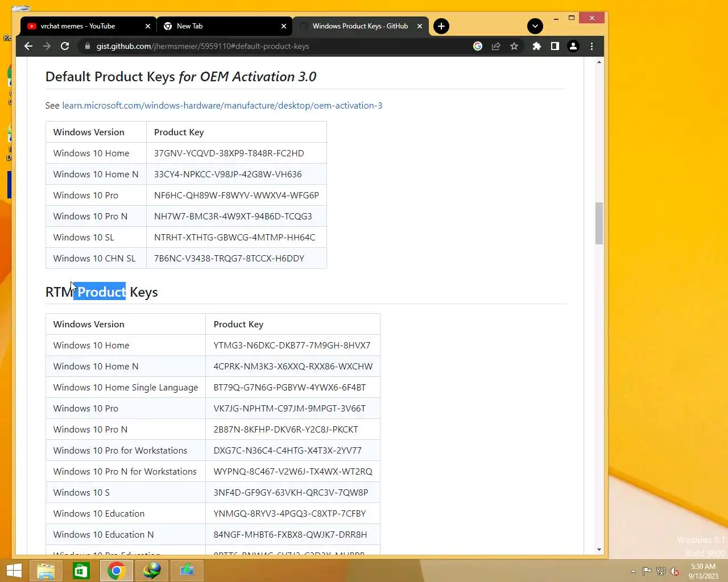
Task: Click the site lock icon in address bar
Action: (87, 46)
